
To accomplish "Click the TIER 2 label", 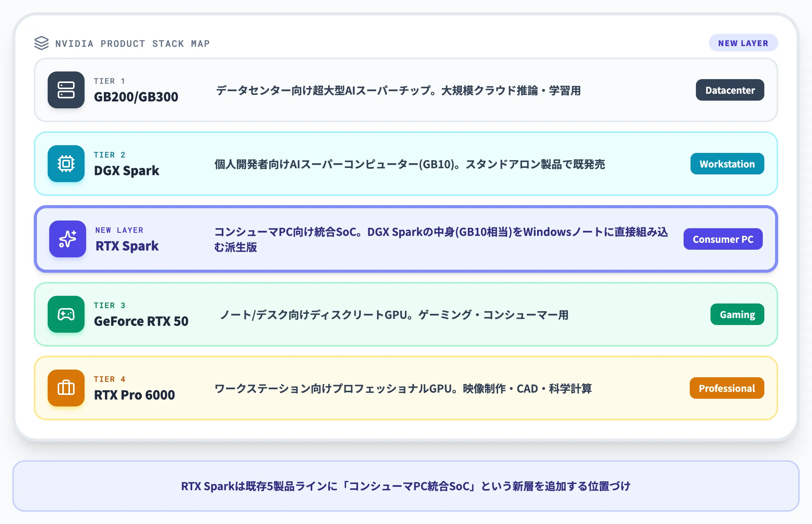I will click(110, 155).
